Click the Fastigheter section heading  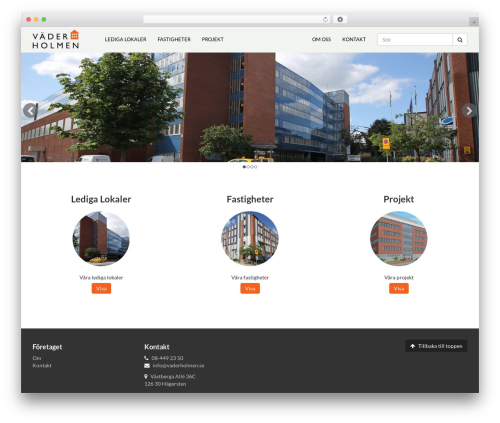coord(250,199)
